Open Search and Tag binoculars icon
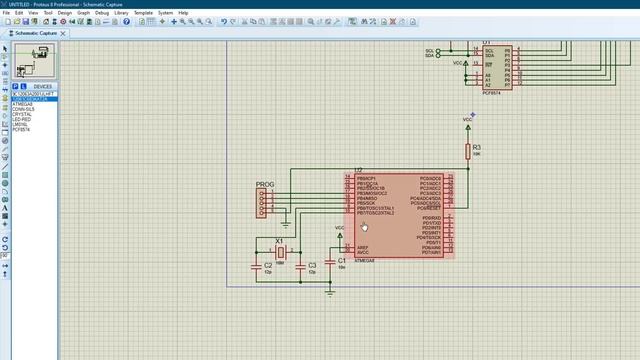 click(x=364, y=22)
